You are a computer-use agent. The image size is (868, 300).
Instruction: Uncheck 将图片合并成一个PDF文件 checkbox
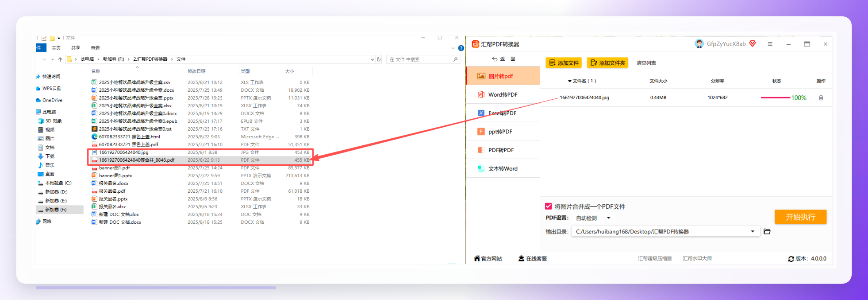pyautogui.click(x=549, y=206)
